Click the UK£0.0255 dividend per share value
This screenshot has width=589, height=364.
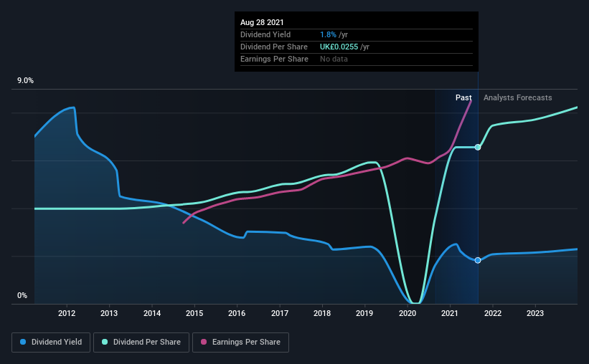click(339, 47)
